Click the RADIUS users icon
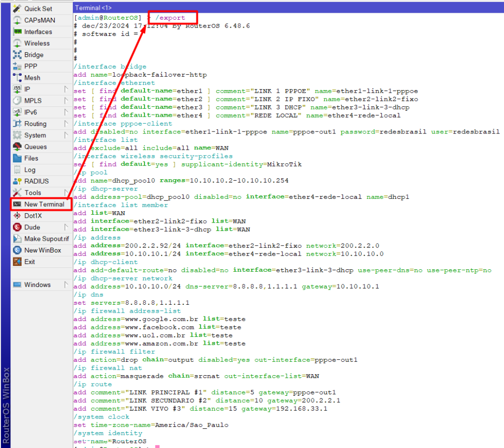The image size is (504, 448). [17, 181]
